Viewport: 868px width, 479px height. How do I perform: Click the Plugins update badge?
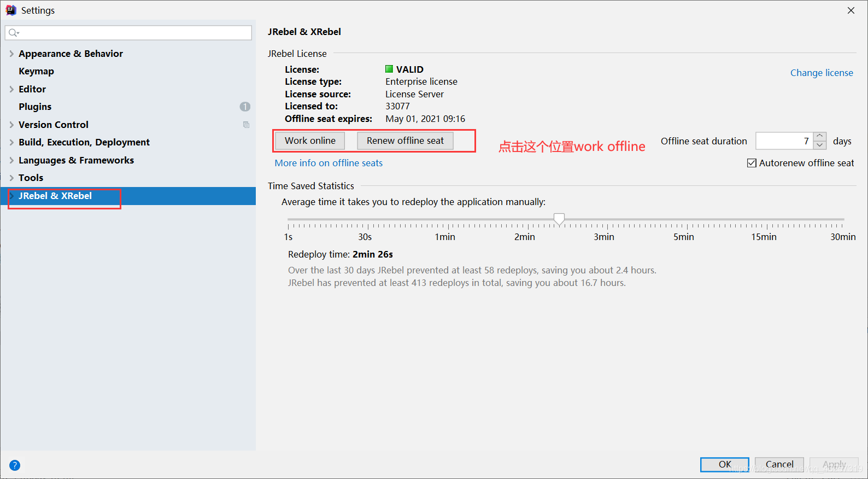pos(245,107)
